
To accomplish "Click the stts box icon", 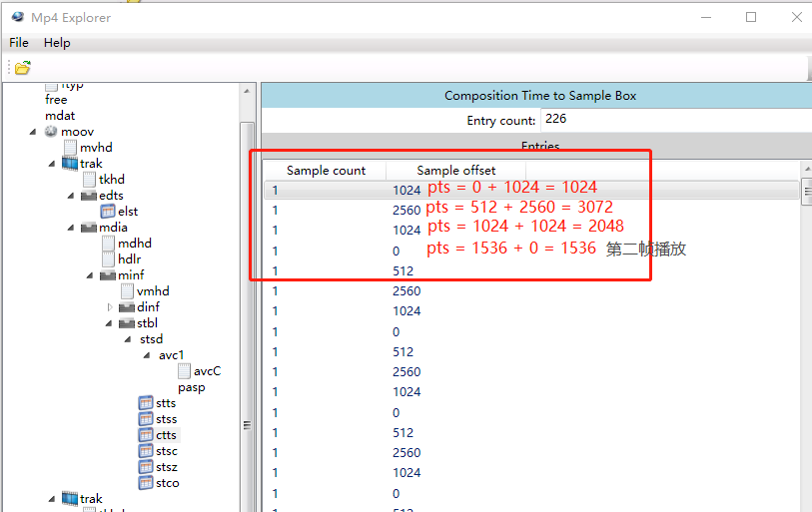I will click(146, 403).
